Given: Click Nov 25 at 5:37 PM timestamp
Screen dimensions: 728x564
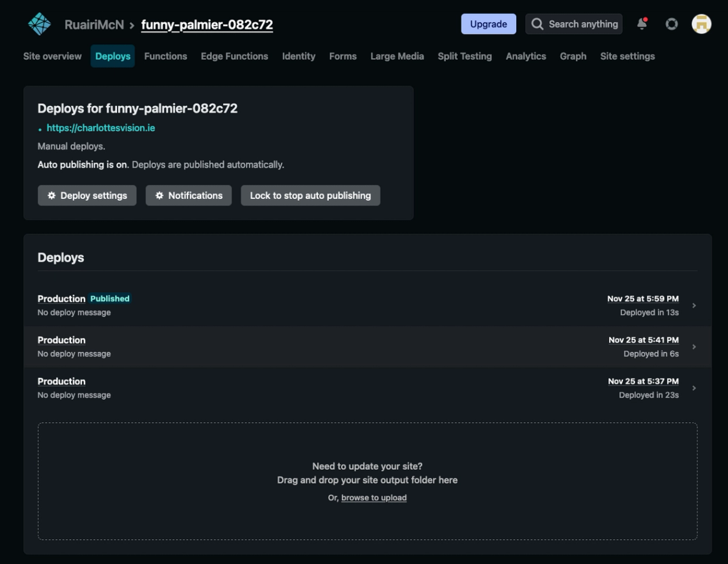Looking at the screenshot, I should point(644,381).
